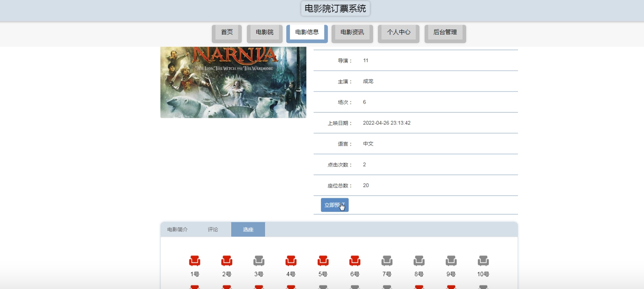The height and width of the screenshot is (289, 644).
Task: Choose the gray seat icon for 9号
Action: [x=451, y=261]
